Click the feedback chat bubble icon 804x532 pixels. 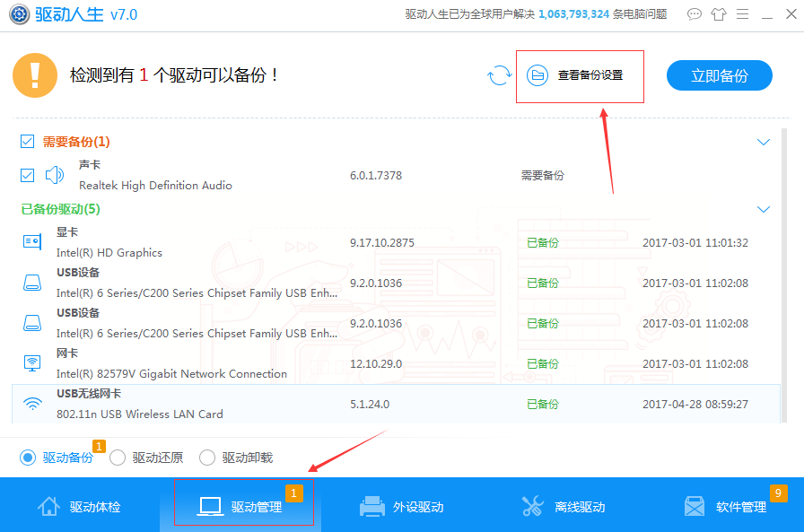(694, 14)
